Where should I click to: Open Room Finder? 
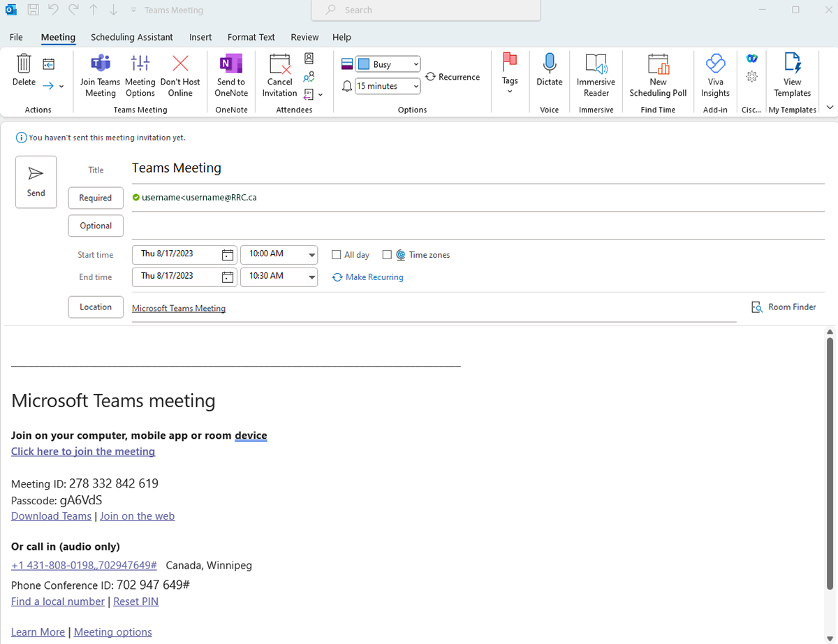[784, 307]
